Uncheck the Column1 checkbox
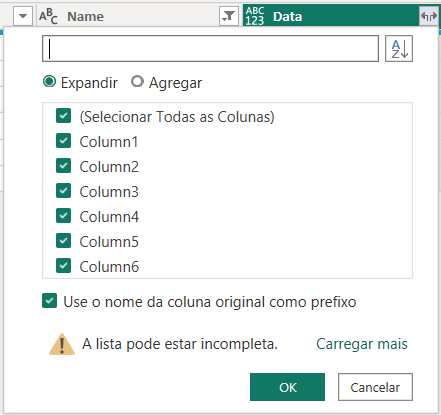 click(x=63, y=141)
